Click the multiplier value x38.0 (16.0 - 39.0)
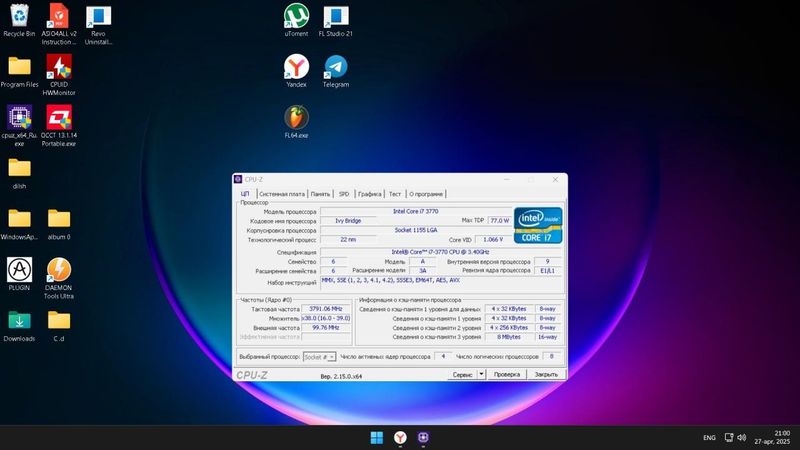 pos(326,318)
